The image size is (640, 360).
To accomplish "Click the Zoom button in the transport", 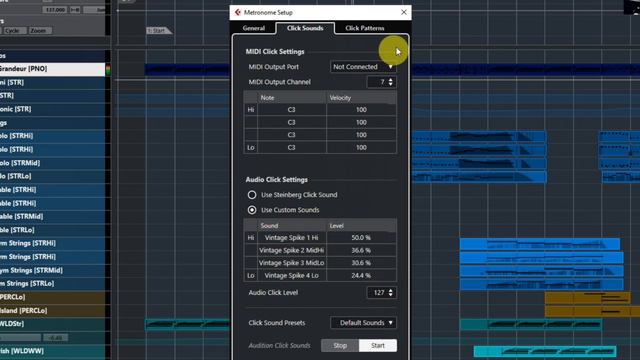I will click(39, 31).
